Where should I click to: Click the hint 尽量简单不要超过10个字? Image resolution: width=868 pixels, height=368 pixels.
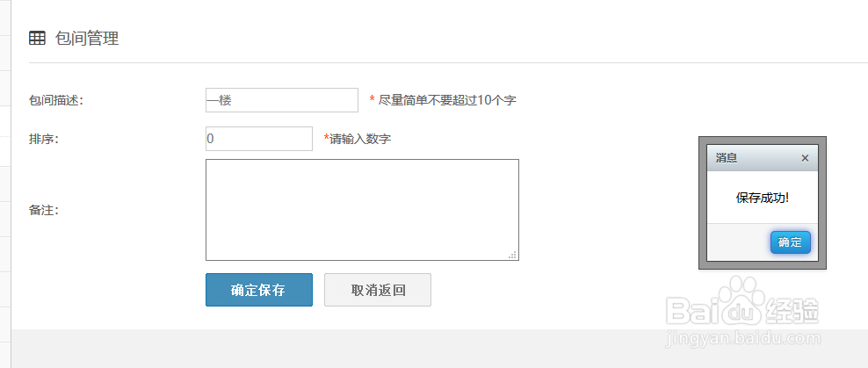point(447,100)
